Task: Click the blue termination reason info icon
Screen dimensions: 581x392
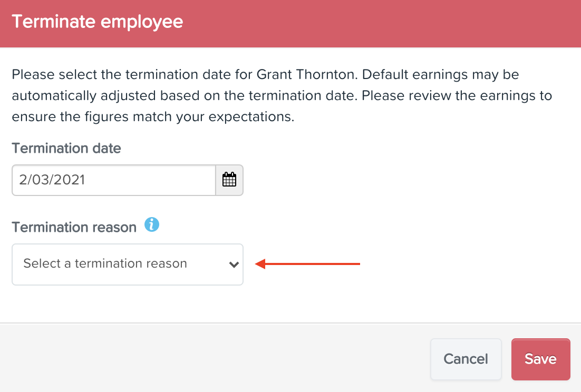Action: [x=152, y=224]
